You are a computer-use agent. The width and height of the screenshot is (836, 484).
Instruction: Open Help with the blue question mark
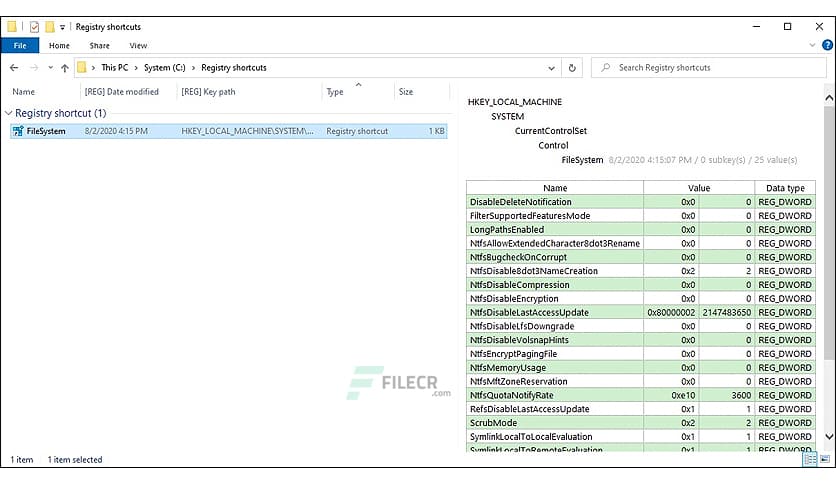coord(826,45)
